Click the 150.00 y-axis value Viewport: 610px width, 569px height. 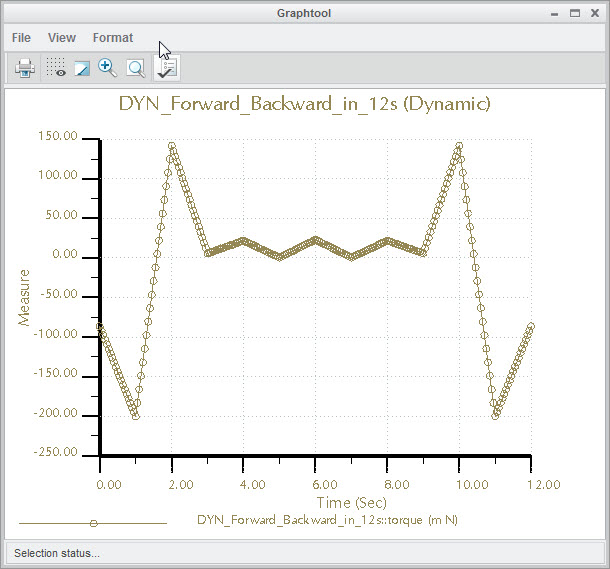(x=58, y=136)
